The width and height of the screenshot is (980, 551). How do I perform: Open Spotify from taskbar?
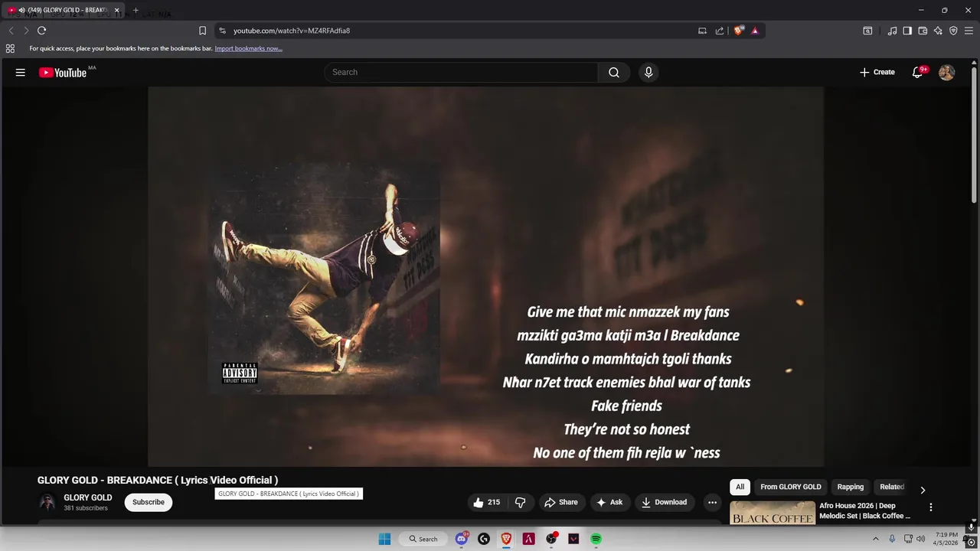click(x=596, y=539)
